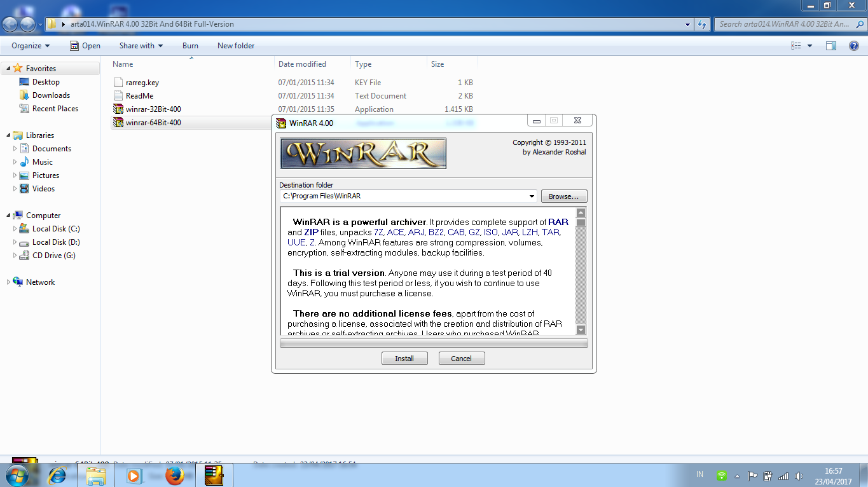Collapse the Libraries tree
Image resolution: width=868 pixels, height=487 pixels.
pyautogui.click(x=8, y=135)
